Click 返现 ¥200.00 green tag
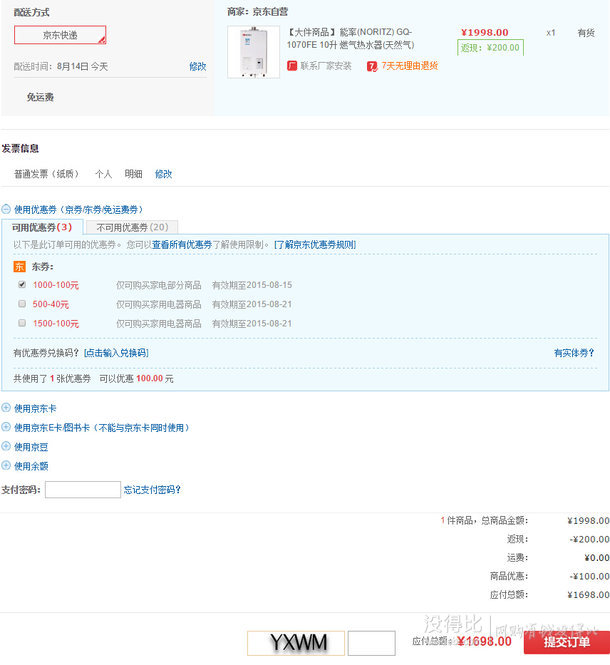This screenshot has width=610, height=665. pos(490,48)
